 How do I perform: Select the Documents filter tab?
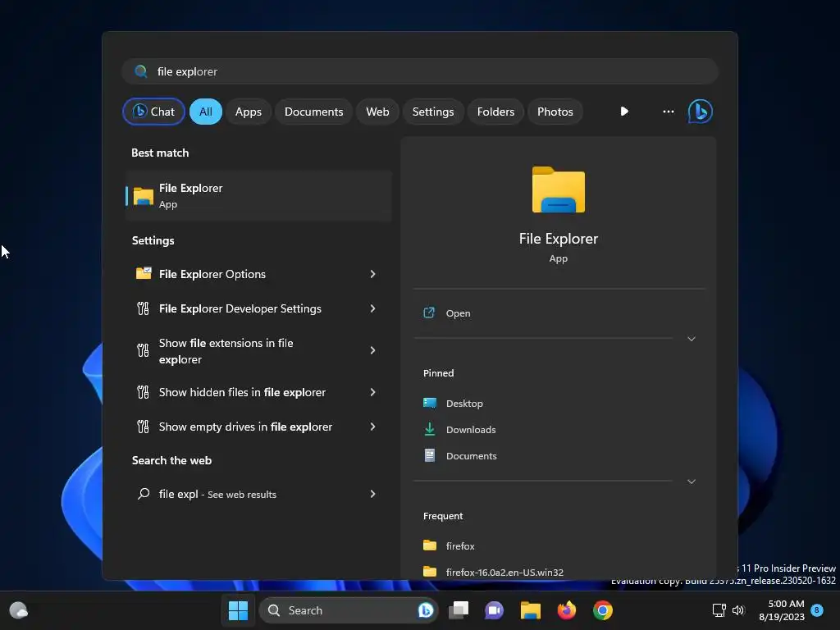pyautogui.click(x=313, y=112)
